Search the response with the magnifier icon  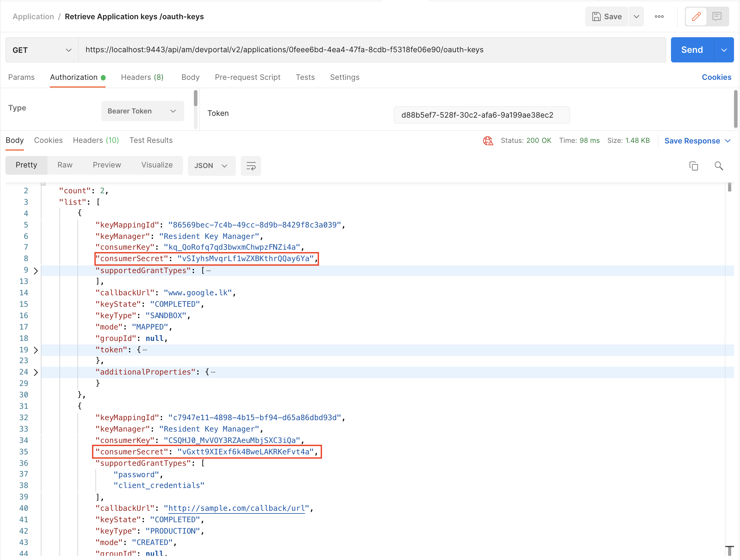[x=719, y=166]
